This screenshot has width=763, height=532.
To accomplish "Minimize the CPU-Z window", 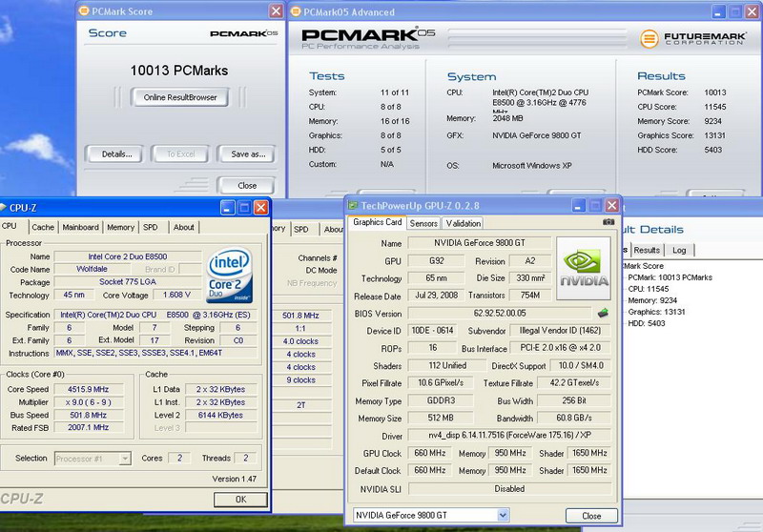I will pyautogui.click(x=227, y=208).
